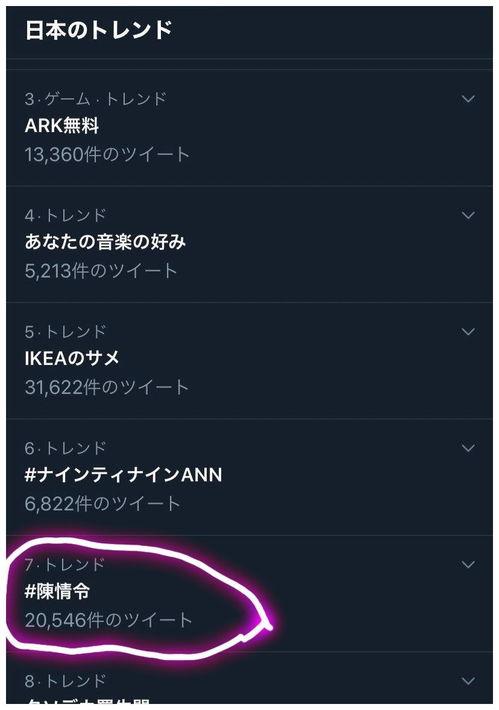Expand chevron next to IKEAのサメ
This screenshot has width=499, height=710.
pos(468,331)
